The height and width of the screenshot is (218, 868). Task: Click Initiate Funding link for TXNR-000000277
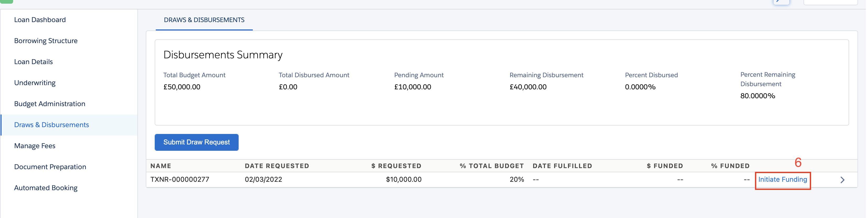[783, 180]
